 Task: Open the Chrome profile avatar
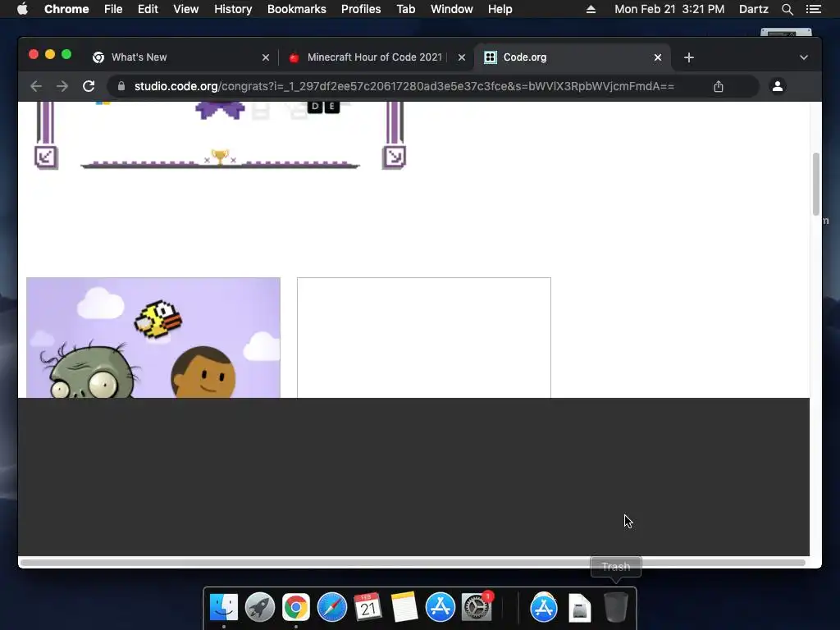pyautogui.click(x=778, y=86)
